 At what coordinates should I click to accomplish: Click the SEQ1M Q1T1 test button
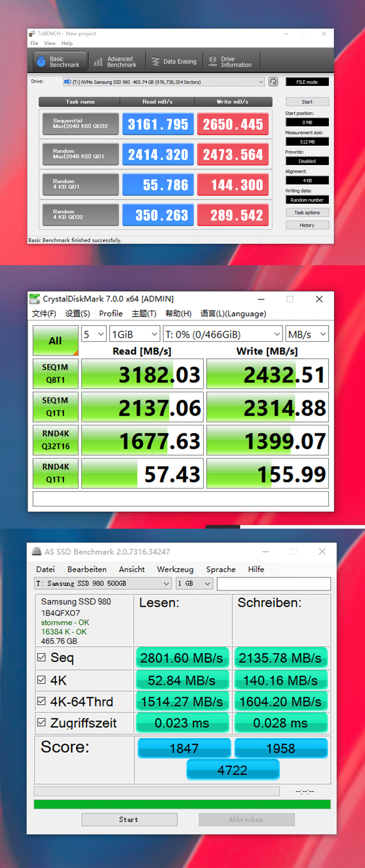coord(56,407)
